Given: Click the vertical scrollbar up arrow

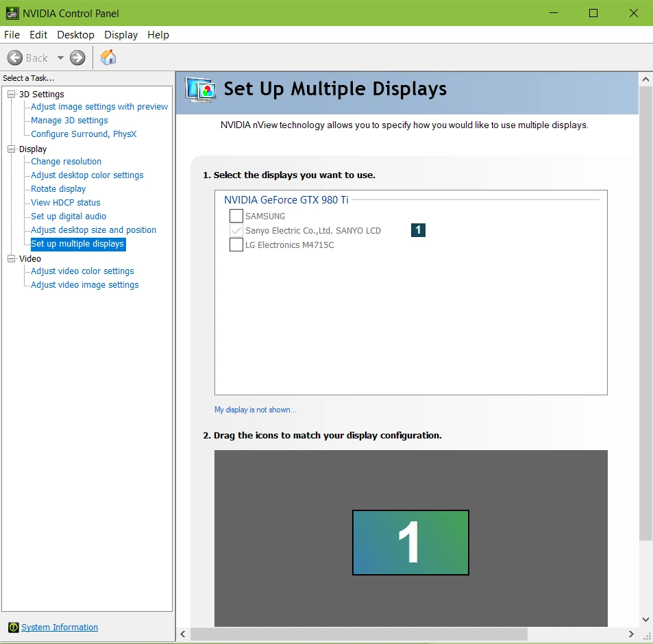Looking at the screenshot, I should tap(645, 79).
